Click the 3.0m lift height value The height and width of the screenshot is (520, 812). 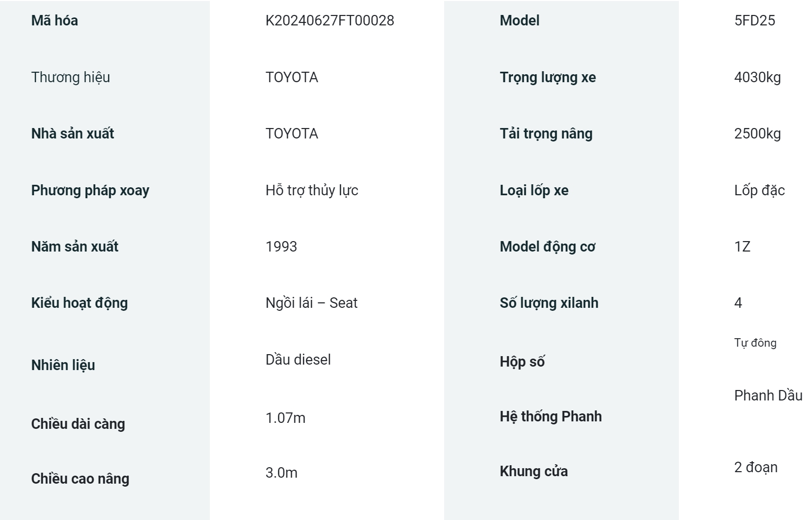click(281, 473)
